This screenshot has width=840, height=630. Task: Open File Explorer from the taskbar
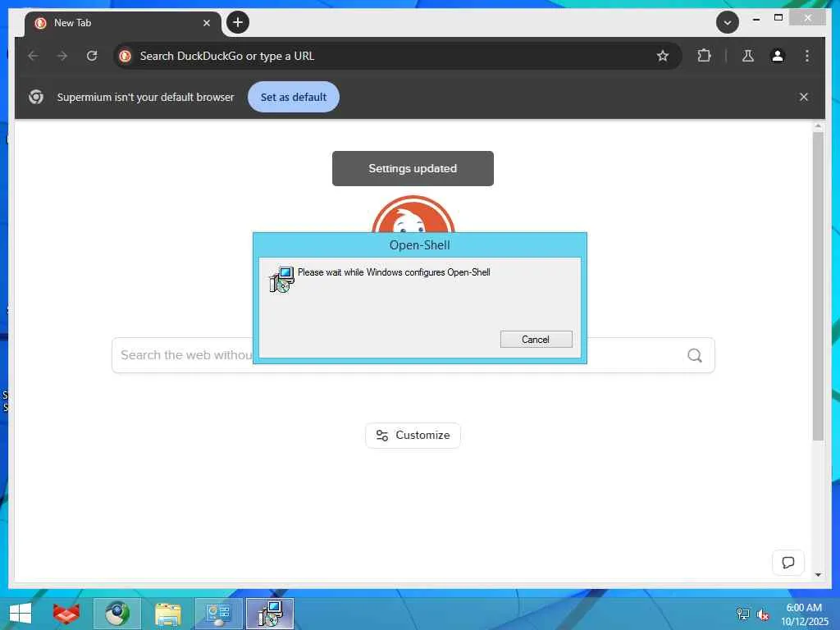167,614
